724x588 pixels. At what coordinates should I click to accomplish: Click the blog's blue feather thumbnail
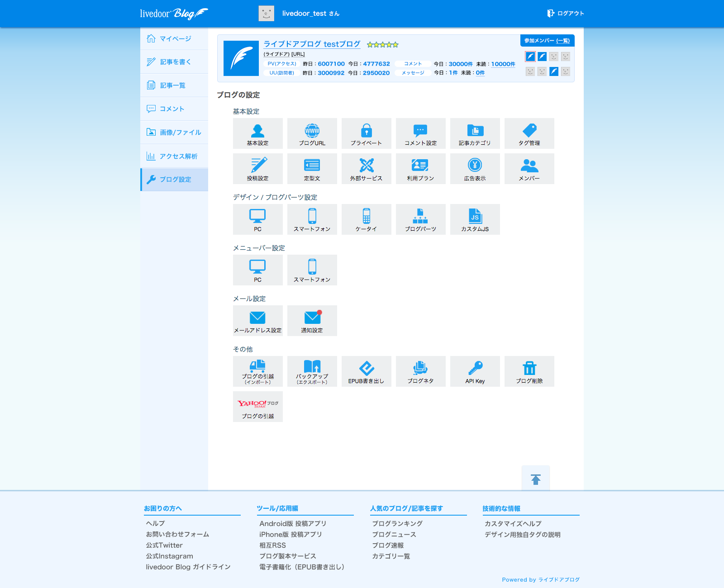tap(241, 58)
